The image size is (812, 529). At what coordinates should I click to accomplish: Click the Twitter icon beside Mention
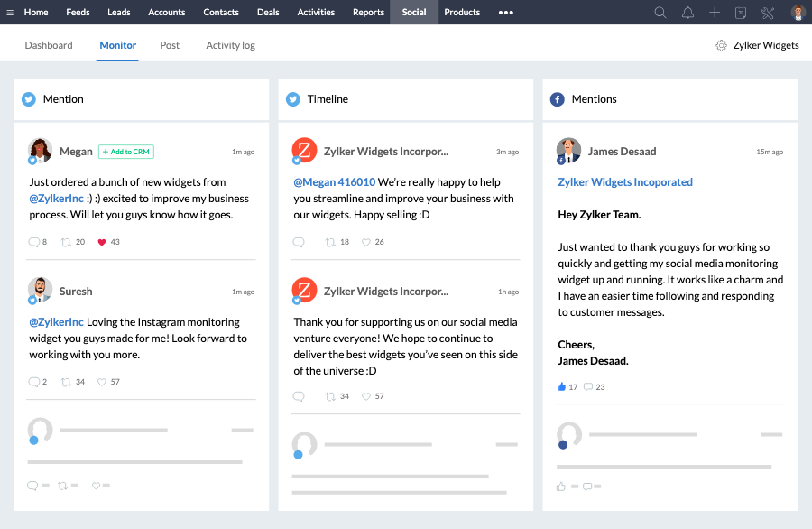click(29, 99)
